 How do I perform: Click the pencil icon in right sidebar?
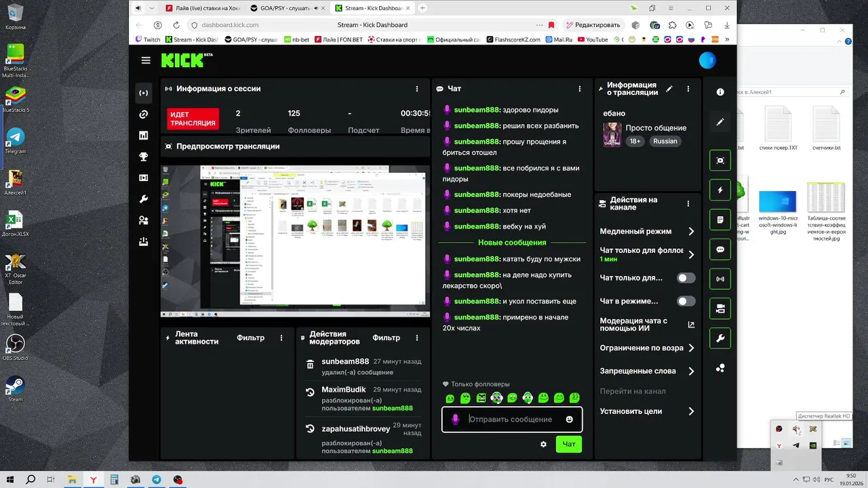point(720,122)
